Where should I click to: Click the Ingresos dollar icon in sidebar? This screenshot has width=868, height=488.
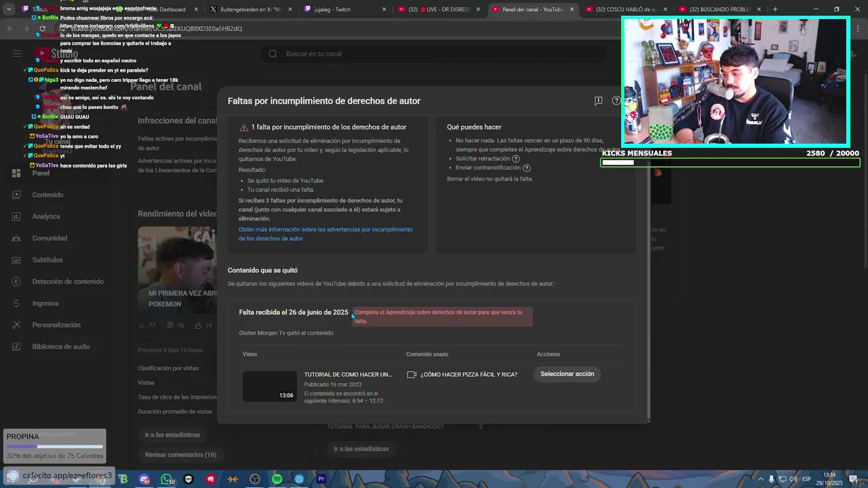16,304
